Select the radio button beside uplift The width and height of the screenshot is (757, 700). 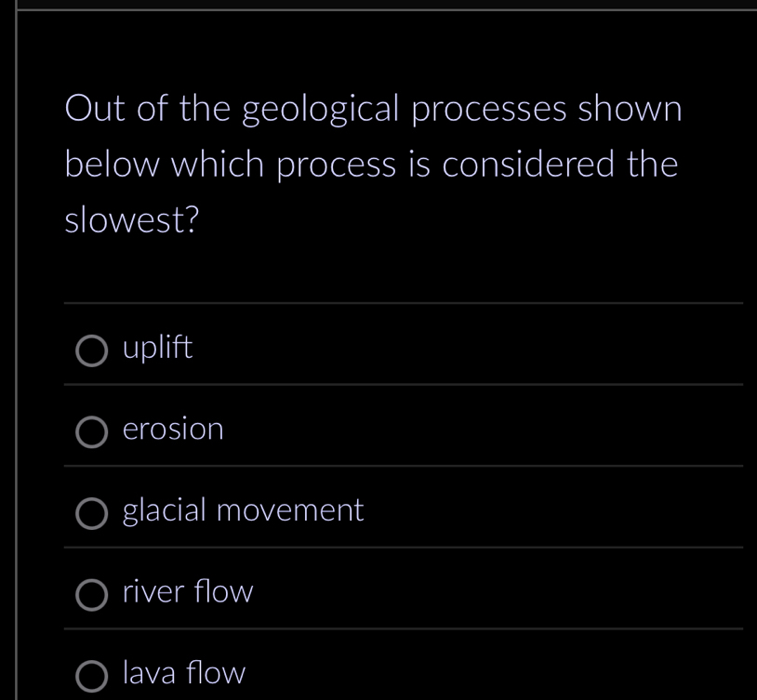pyautogui.click(x=91, y=350)
